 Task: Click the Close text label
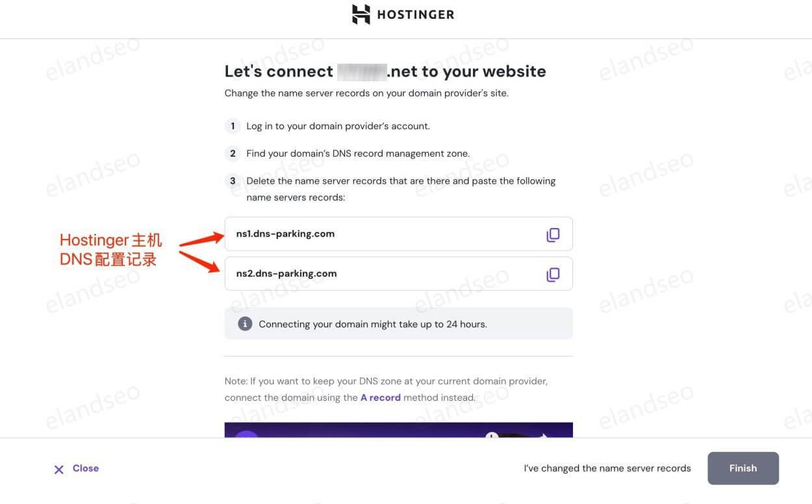click(x=86, y=468)
